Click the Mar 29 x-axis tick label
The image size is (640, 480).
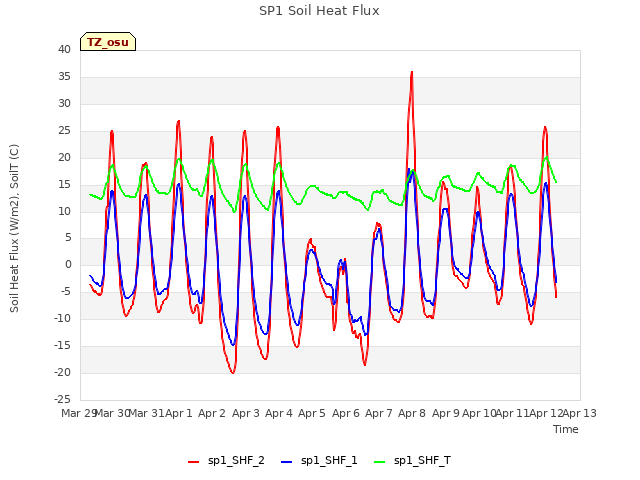coord(79,413)
